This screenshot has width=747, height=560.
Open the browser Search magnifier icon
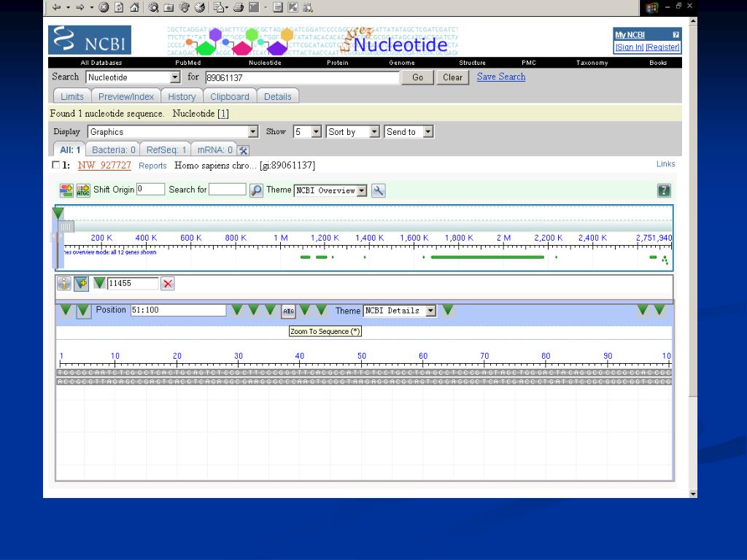point(153,7)
